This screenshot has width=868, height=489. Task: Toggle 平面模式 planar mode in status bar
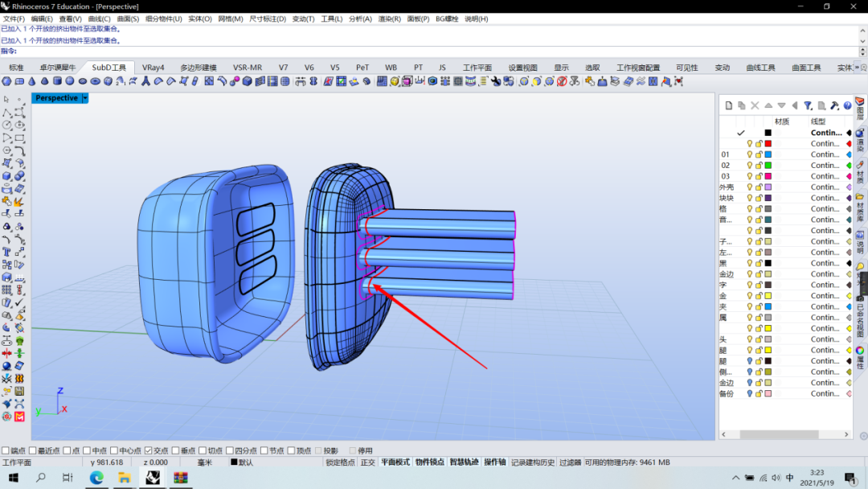[395, 462]
